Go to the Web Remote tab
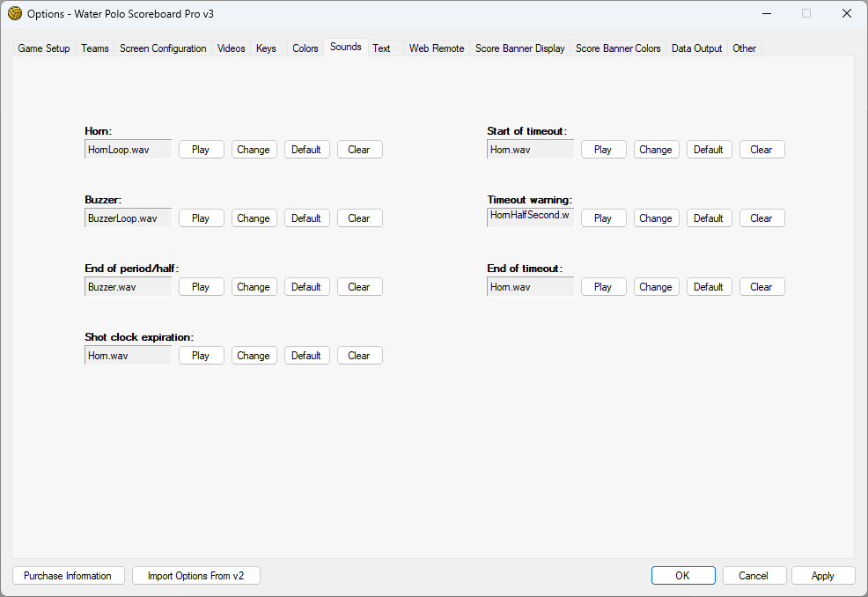 point(437,48)
